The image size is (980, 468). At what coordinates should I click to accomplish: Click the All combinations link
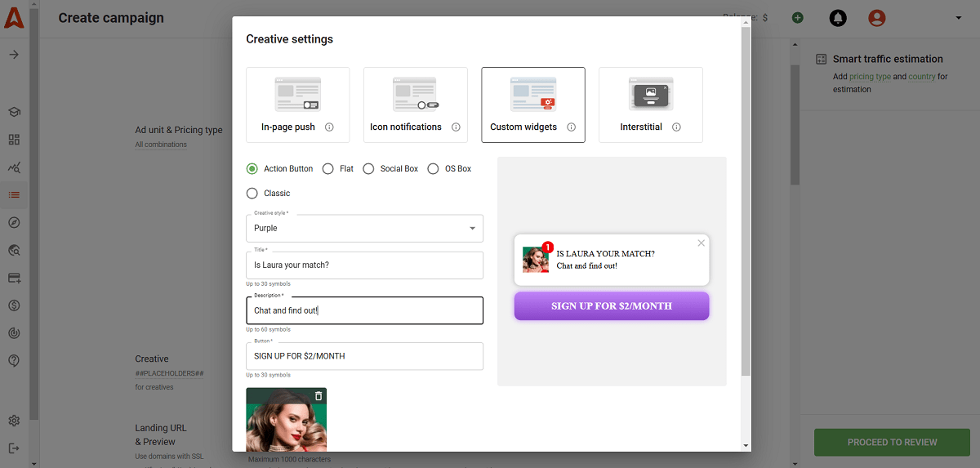(161, 145)
